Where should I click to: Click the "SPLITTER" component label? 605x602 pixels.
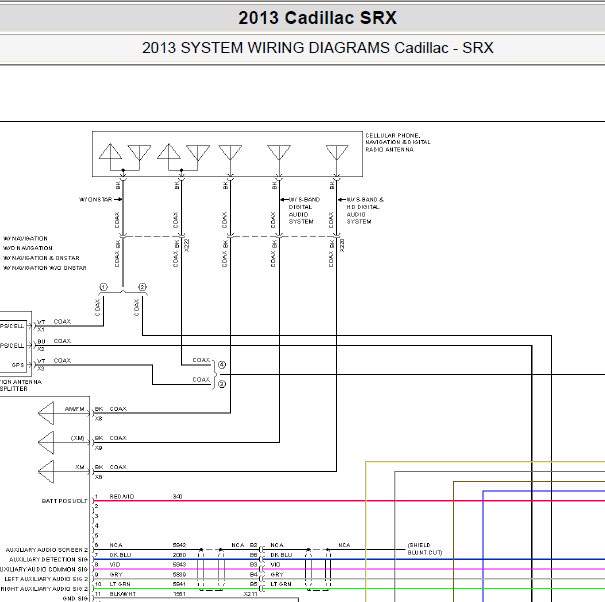coord(14,389)
